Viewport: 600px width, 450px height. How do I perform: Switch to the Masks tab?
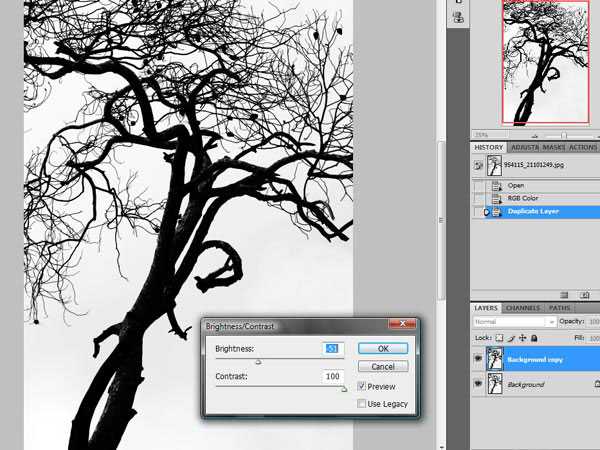[554, 147]
